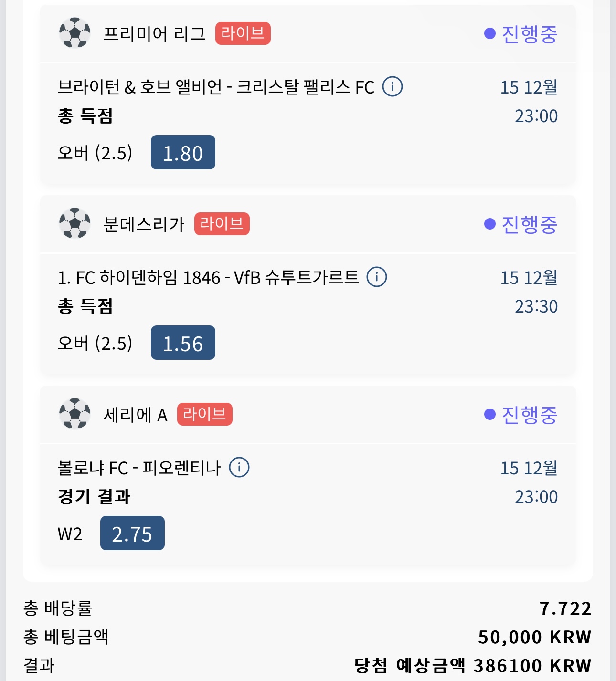Click the 진행중 status on Serie A bet
This screenshot has width=616, height=681.
click(x=521, y=414)
